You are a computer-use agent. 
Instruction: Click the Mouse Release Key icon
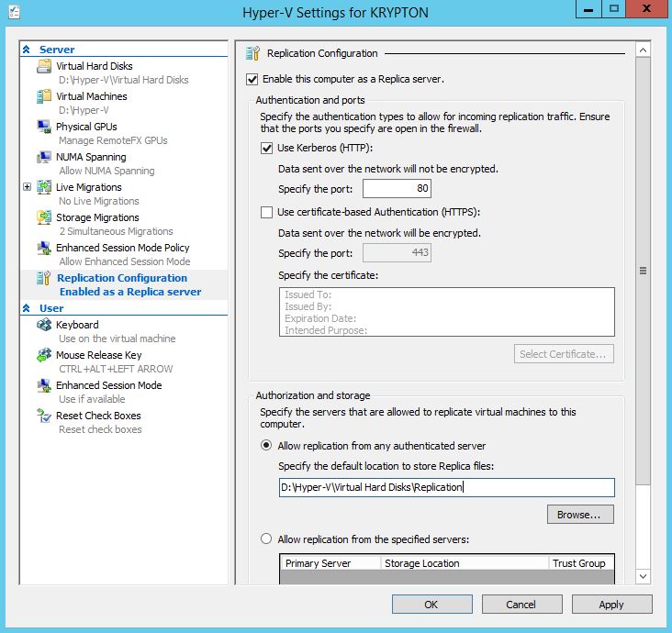click(x=44, y=355)
